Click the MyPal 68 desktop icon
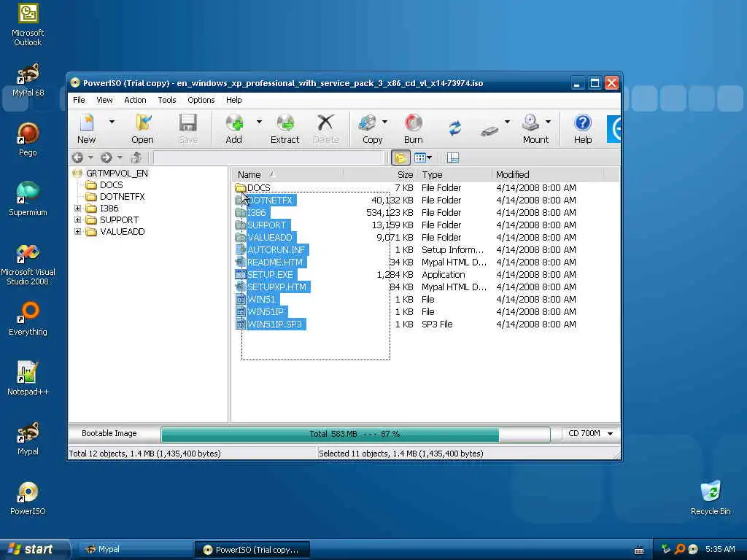 pos(28,80)
